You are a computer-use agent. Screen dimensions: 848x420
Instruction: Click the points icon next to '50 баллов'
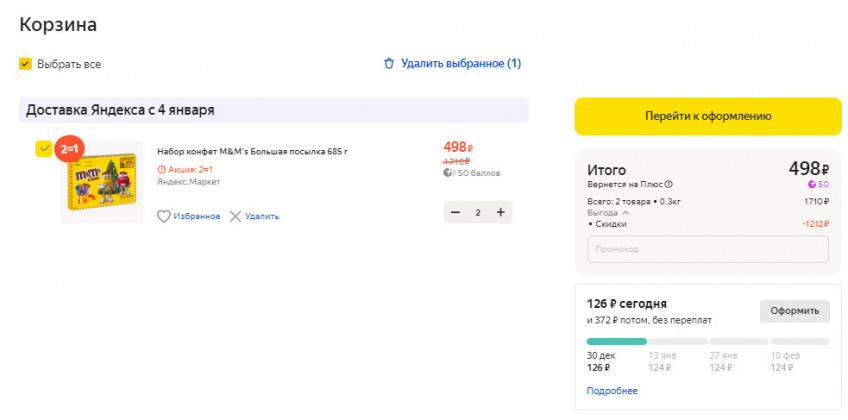(x=449, y=173)
